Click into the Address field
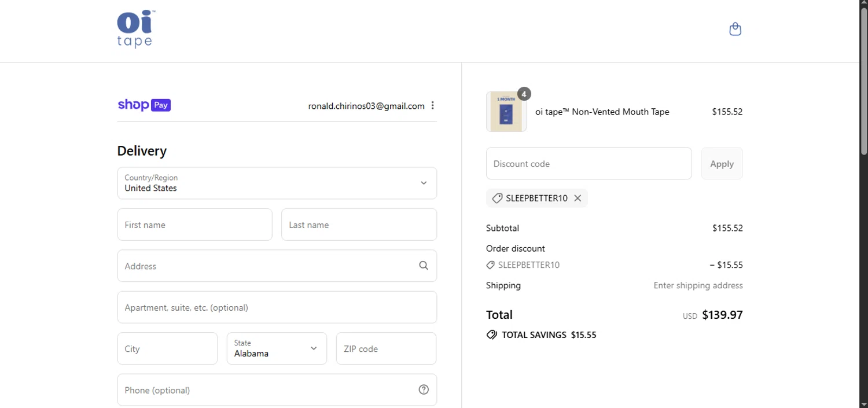 click(x=277, y=266)
